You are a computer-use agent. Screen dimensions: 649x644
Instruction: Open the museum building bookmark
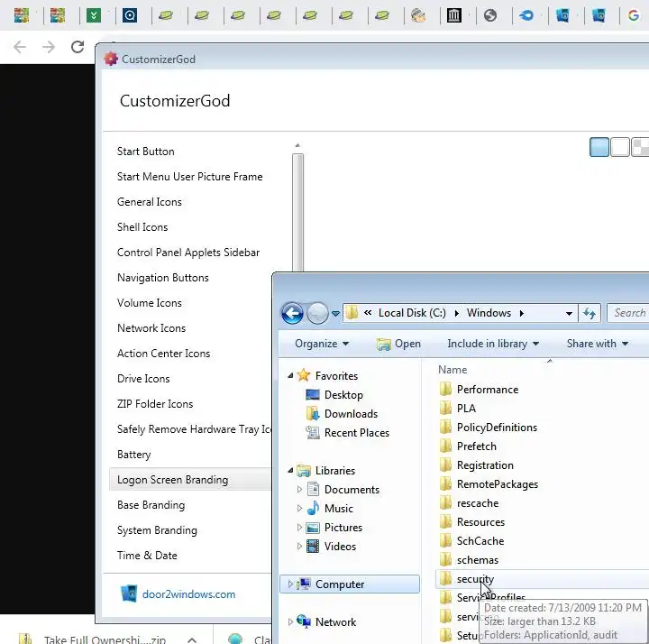(x=454, y=15)
